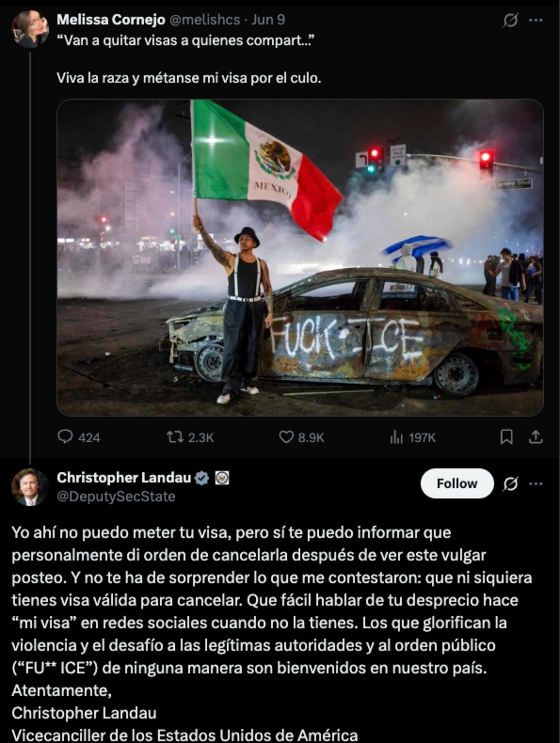Click the verified badge next to Christopher Landau
Viewport: 560px width, 743px height.
pos(202,478)
